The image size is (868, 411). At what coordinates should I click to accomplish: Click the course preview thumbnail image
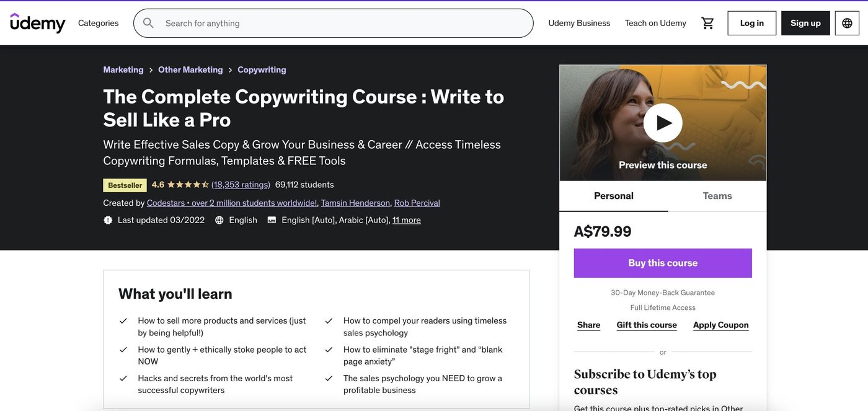click(663, 123)
